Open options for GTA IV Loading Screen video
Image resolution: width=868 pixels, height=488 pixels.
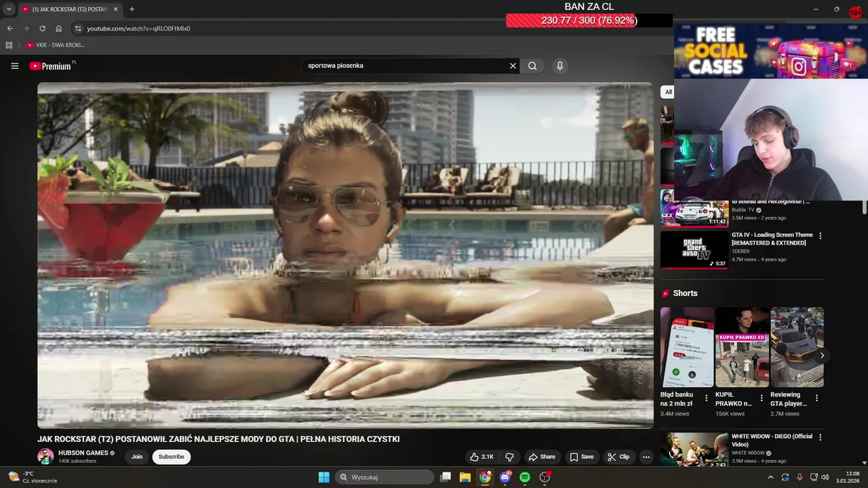(821, 236)
